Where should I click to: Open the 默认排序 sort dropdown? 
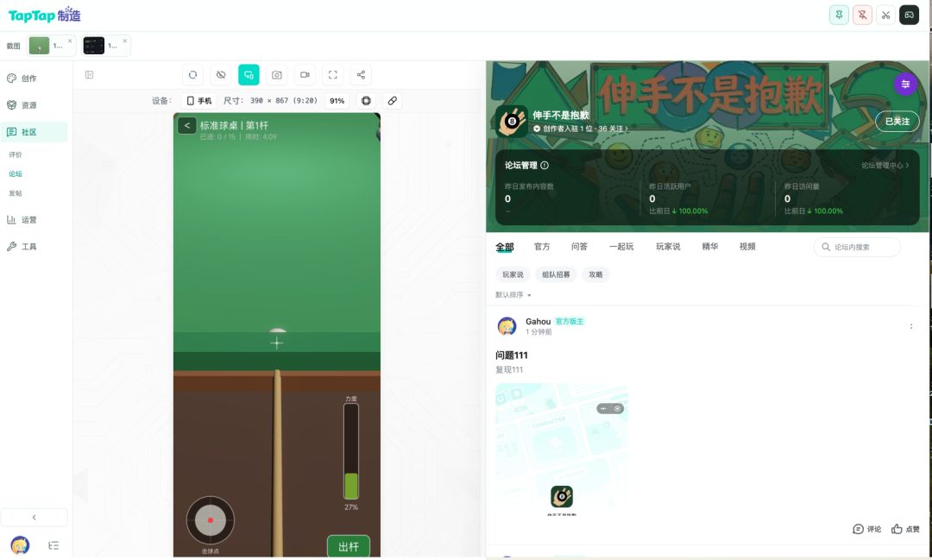[513, 295]
